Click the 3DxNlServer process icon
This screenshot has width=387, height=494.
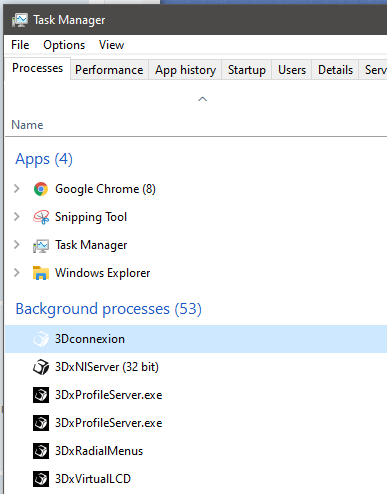41,367
